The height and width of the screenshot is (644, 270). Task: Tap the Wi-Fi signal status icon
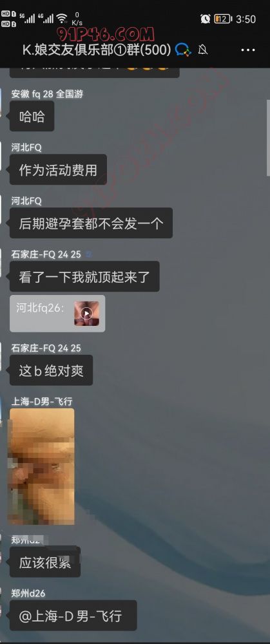[62, 19]
